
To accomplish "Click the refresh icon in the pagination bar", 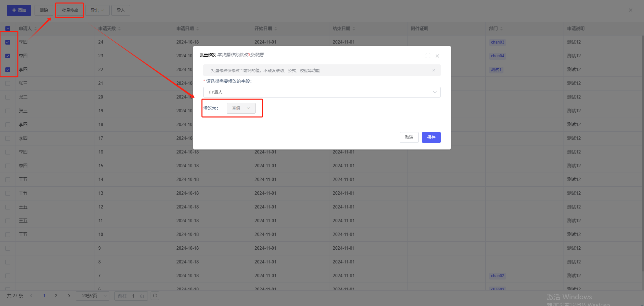I will (x=155, y=296).
